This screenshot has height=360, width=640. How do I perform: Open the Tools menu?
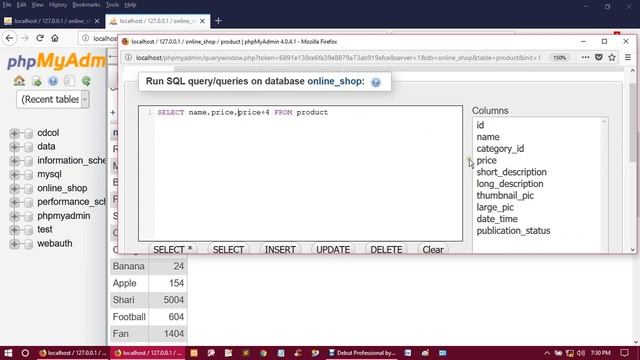click(112, 5)
